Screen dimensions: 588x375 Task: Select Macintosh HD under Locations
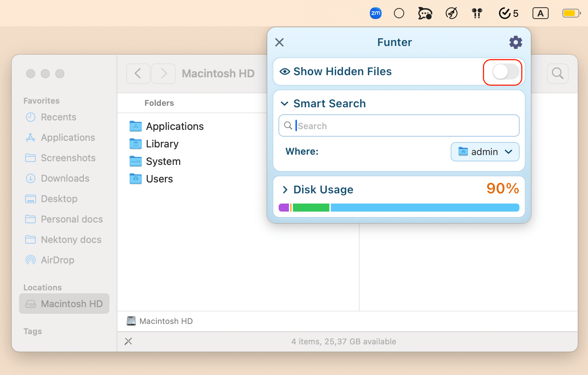click(64, 304)
